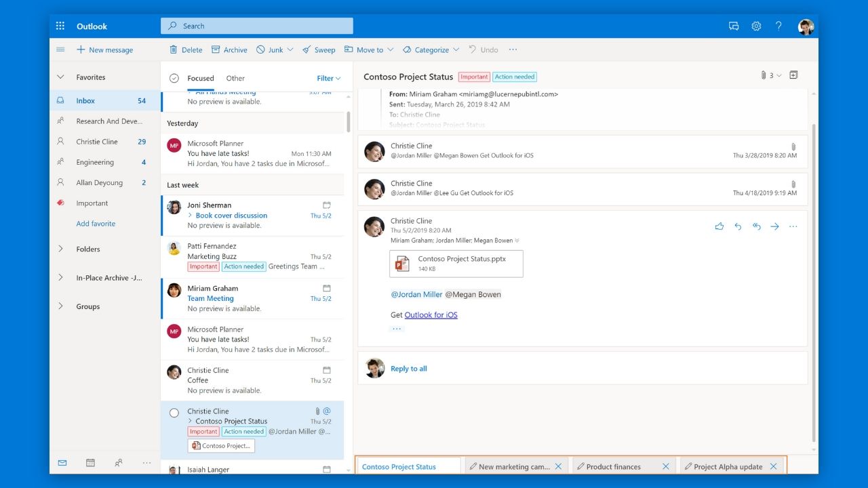This screenshot has width=868, height=488.
Task: Open the Contoso Project Status.pptx attachment
Action: [x=456, y=264]
